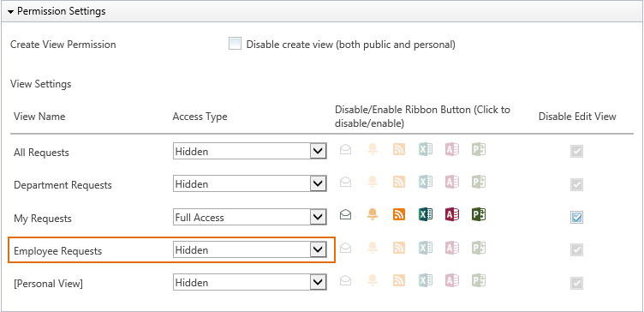Disable Export to Excel icon for My Requests

(426, 214)
